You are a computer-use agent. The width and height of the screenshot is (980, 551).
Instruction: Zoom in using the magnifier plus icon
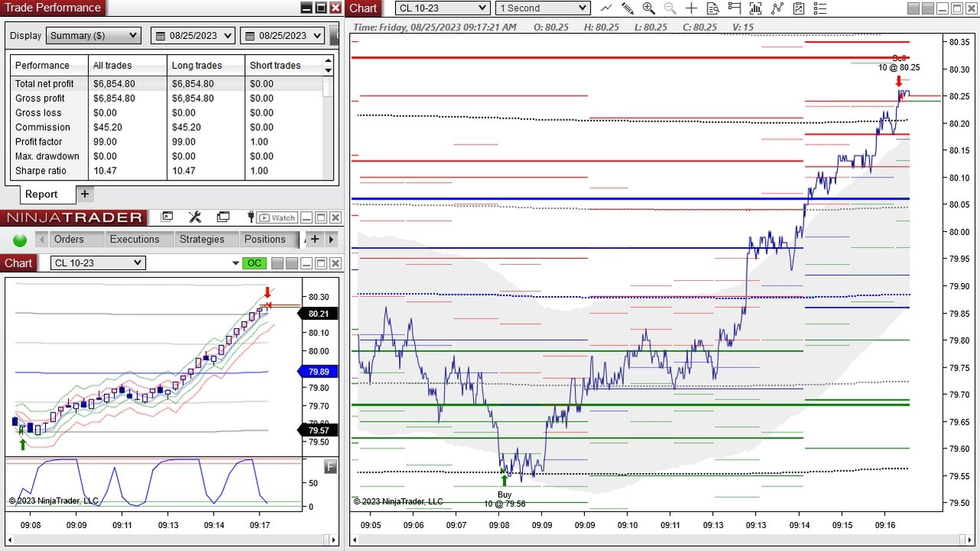(648, 8)
